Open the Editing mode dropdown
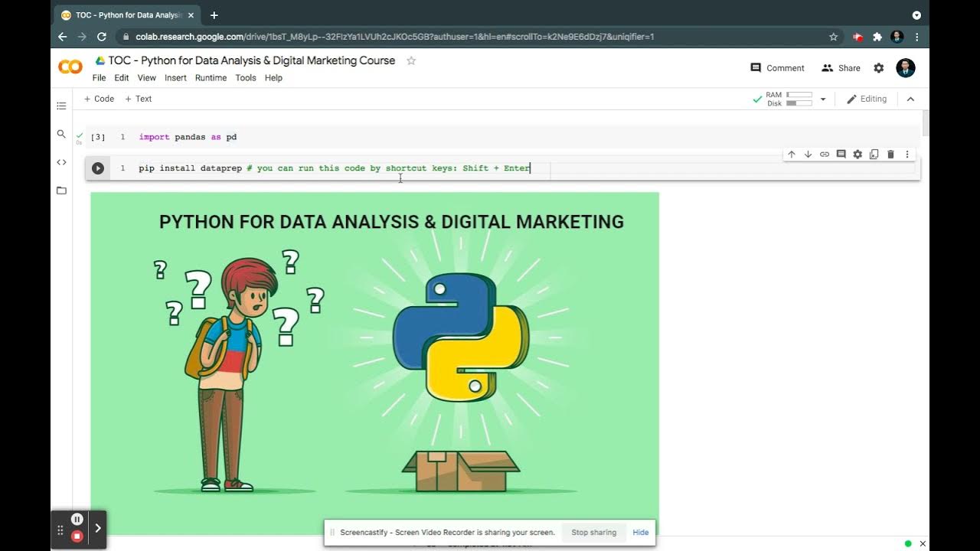Screen dimensions: 980x551 (x=866, y=99)
